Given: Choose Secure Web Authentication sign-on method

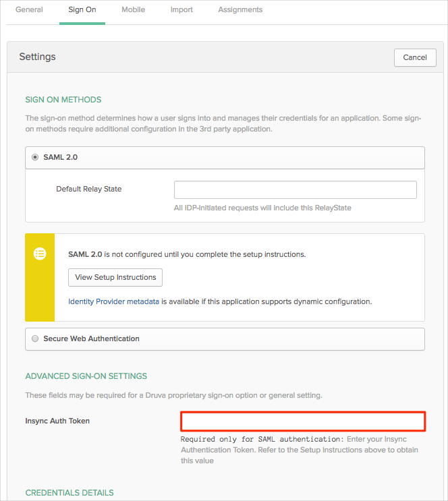Looking at the screenshot, I should 35,338.
